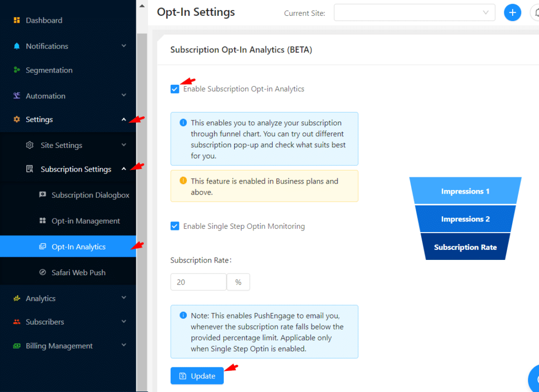Open Safari Web Push settings

tap(78, 273)
